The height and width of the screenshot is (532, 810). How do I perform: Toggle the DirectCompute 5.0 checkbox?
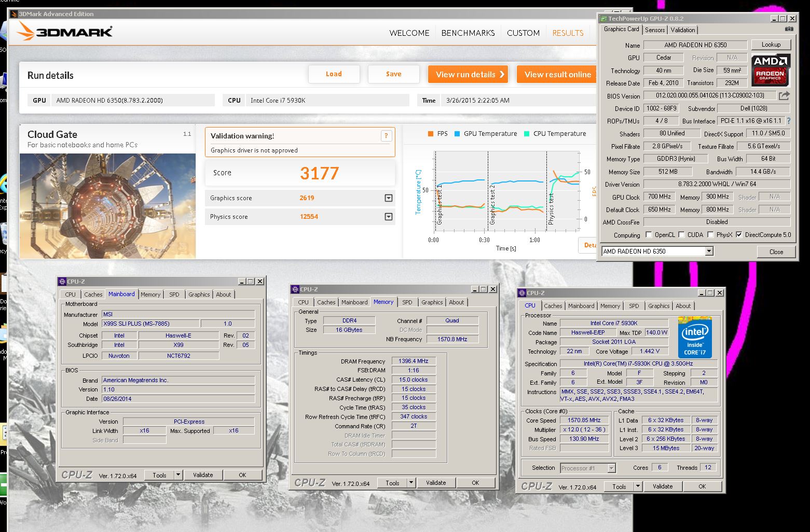click(x=739, y=235)
